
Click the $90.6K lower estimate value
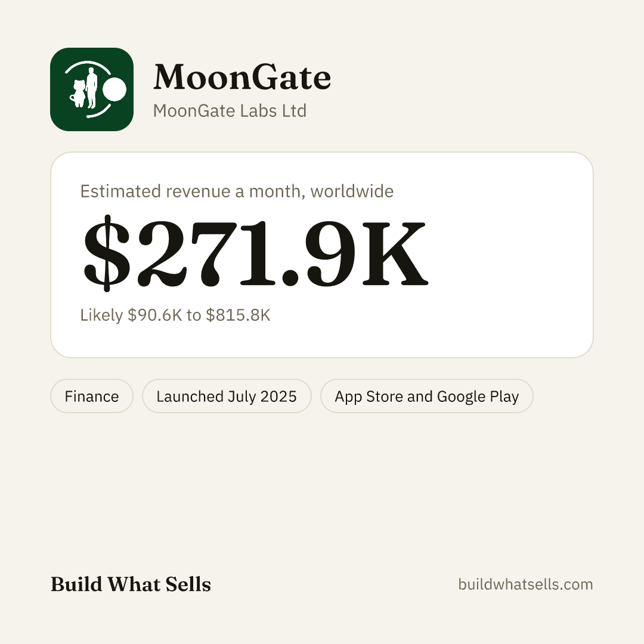coord(155,315)
